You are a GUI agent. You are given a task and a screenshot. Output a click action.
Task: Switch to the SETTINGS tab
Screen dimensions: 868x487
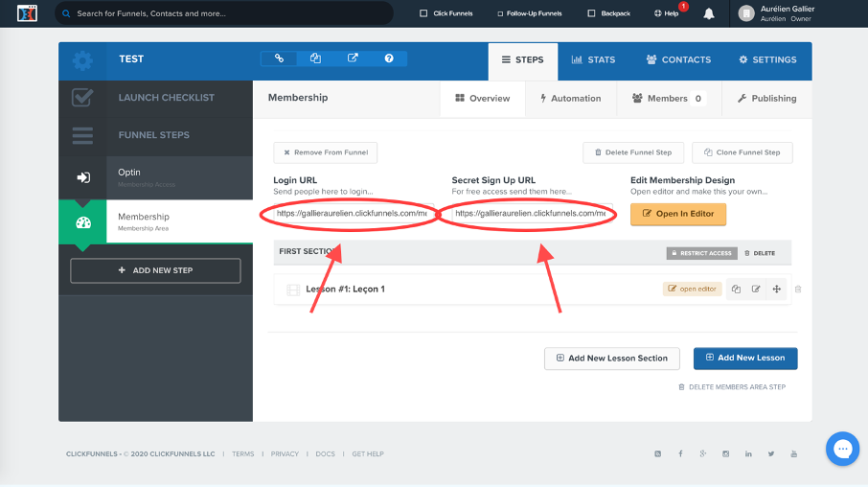(767, 59)
